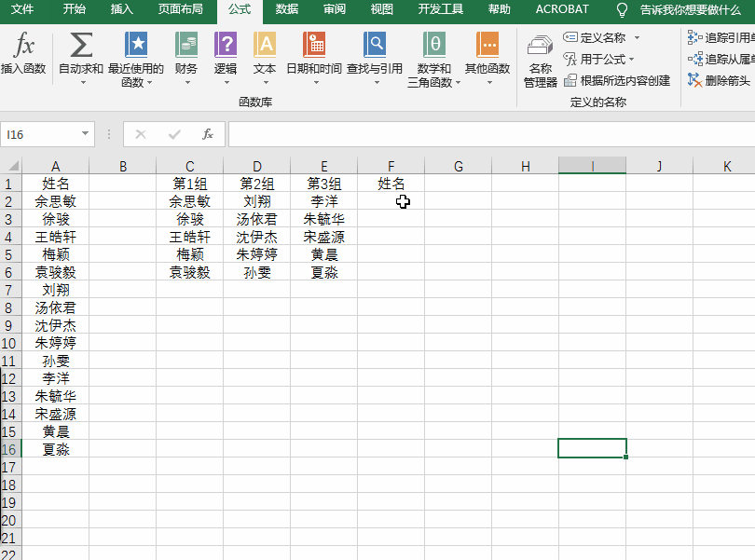Select cell F1 containing 姓名
Screen dimensions: 755x560
[x=391, y=184]
